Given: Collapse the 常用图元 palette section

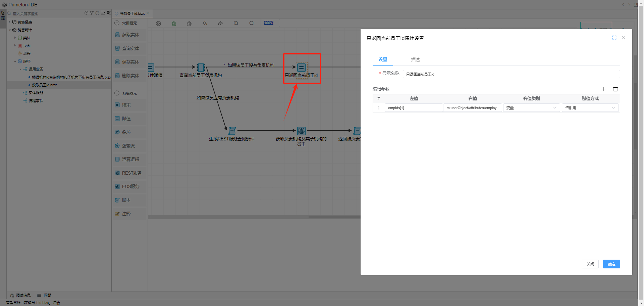Looking at the screenshot, I should point(117,23).
